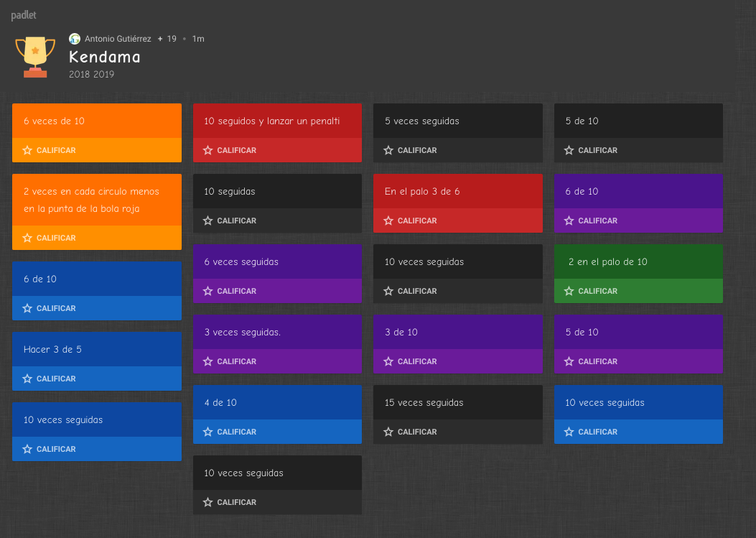756x538 pixels.
Task: Click star icon on "Hacer 3 de 5" card
Action: (27, 379)
